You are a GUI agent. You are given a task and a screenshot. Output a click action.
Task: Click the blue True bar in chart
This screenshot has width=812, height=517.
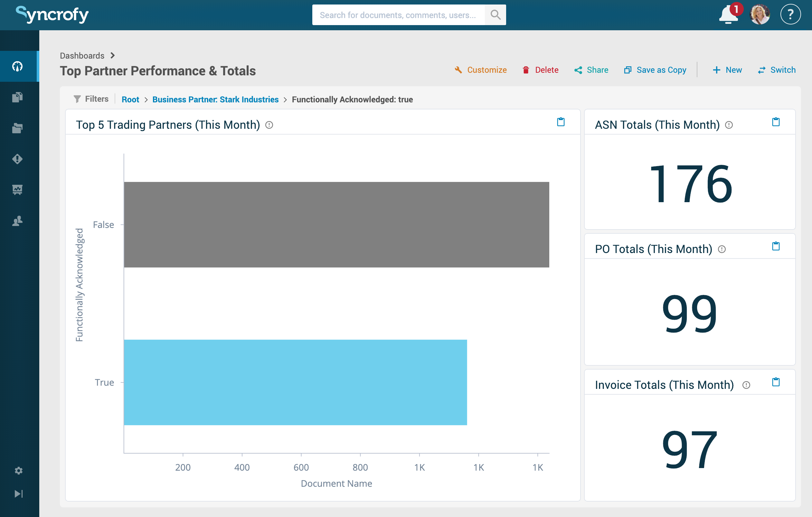295,382
